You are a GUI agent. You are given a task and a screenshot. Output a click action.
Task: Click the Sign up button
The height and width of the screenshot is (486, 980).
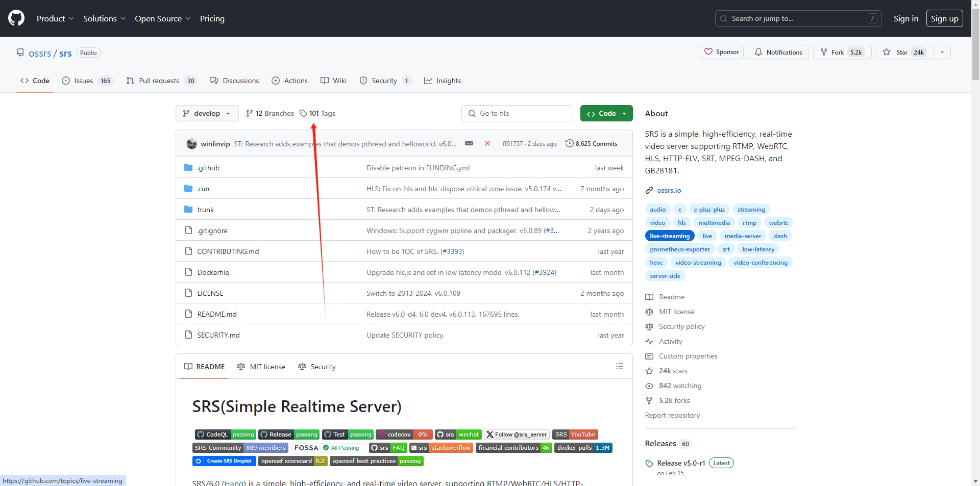click(945, 18)
